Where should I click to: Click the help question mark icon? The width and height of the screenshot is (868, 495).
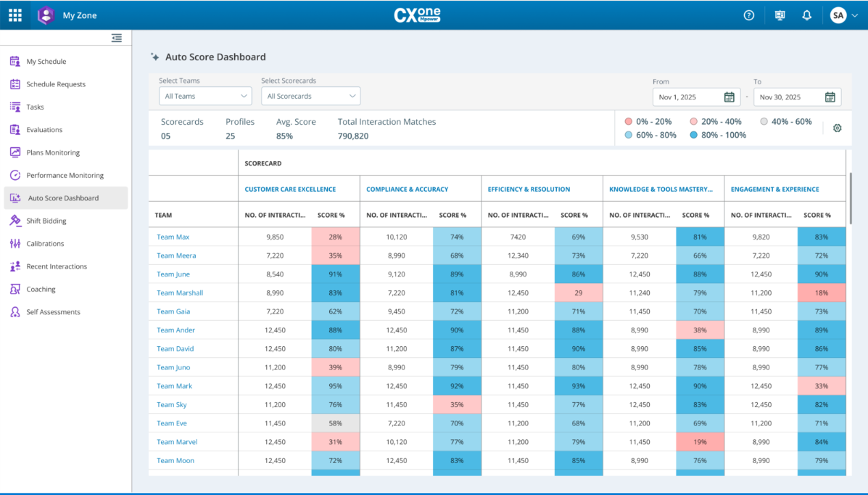pos(749,15)
